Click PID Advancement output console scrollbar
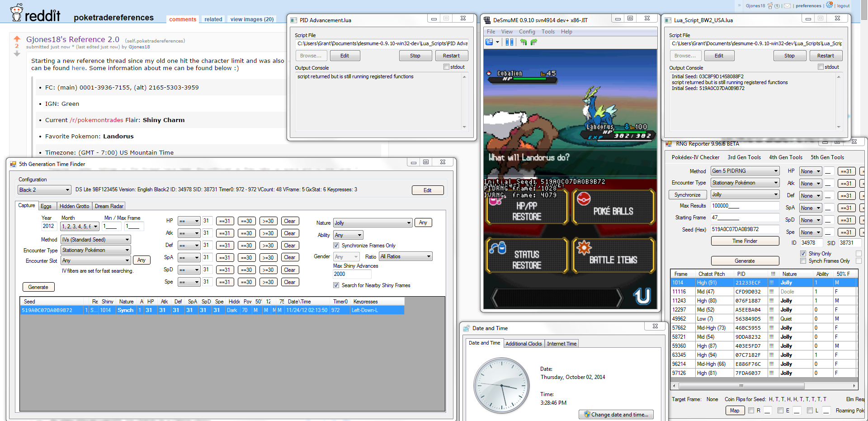The image size is (868, 421). click(464, 102)
